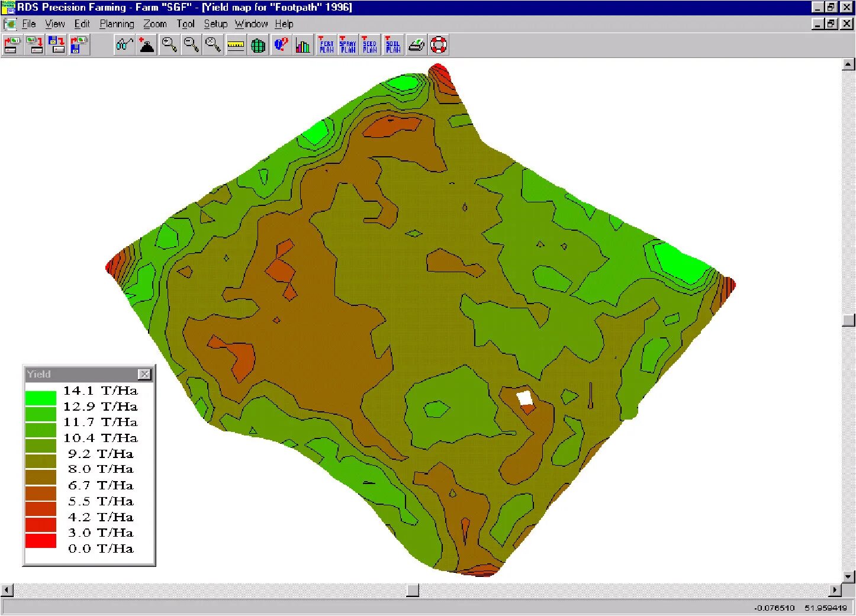Viewport: 856px width, 616px height.
Task: Select the yellow ruler measure tool
Action: pyautogui.click(x=236, y=45)
